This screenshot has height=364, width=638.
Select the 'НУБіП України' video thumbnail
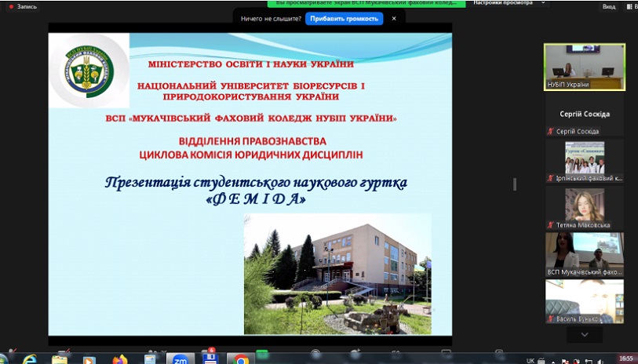(585, 67)
